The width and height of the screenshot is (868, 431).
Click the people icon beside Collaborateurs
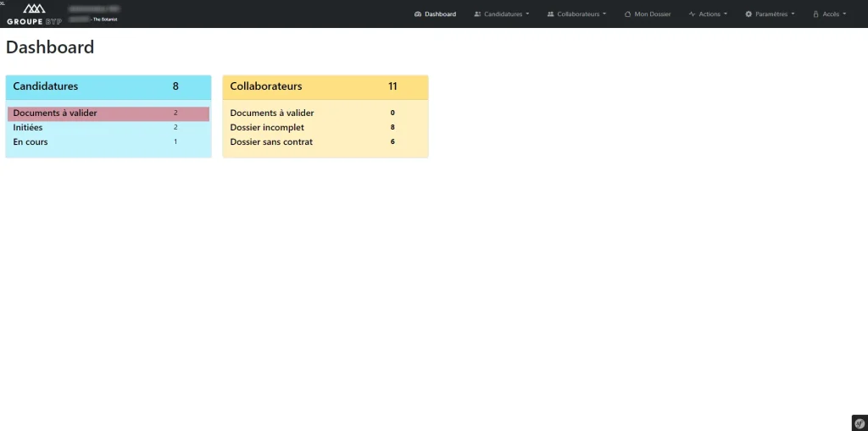point(551,14)
